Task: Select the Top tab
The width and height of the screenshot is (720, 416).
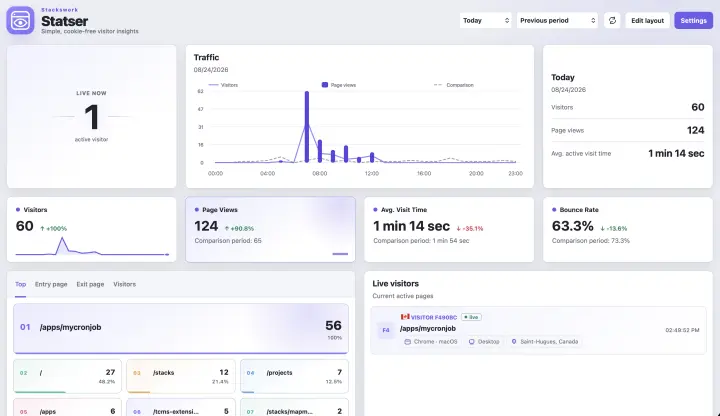Action: 20,284
